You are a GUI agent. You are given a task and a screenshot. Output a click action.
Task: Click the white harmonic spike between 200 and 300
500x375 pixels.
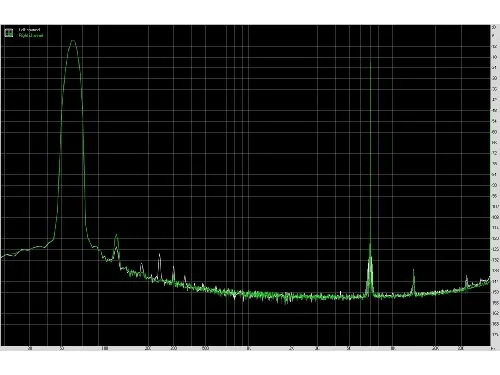(x=159, y=255)
